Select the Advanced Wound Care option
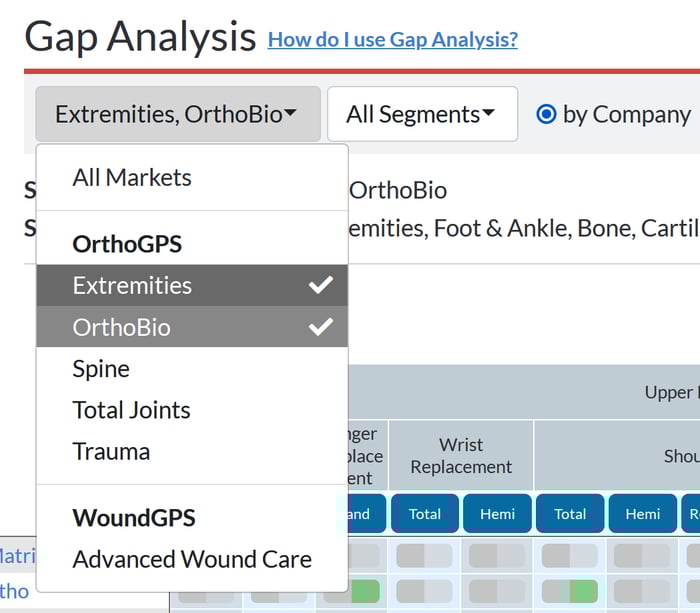Viewport: 700px width, 613px height. (x=192, y=559)
